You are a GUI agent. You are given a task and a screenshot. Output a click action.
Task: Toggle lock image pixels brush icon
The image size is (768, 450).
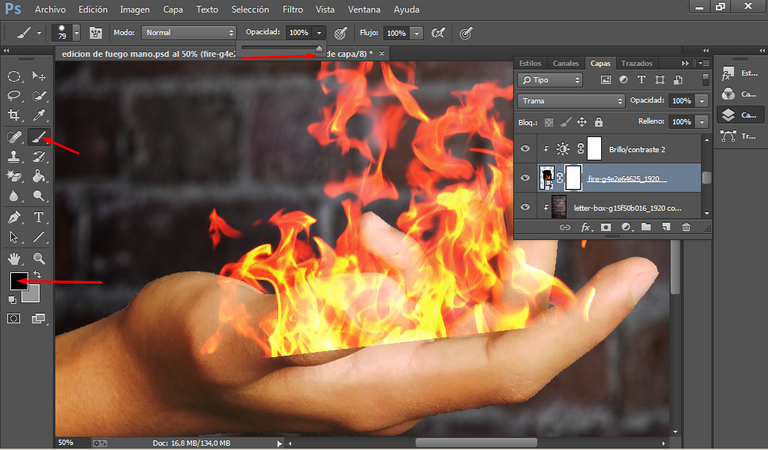(565, 122)
